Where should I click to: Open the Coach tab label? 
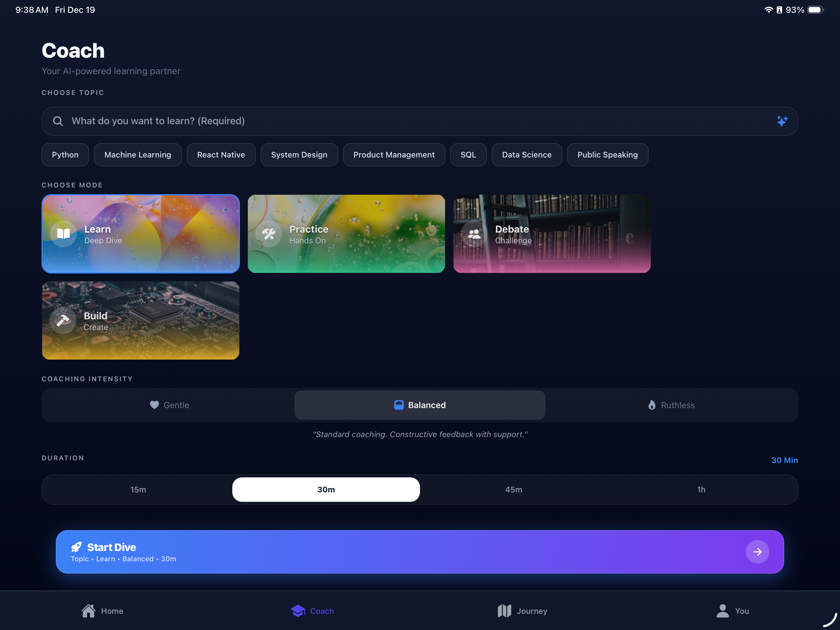(x=322, y=611)
